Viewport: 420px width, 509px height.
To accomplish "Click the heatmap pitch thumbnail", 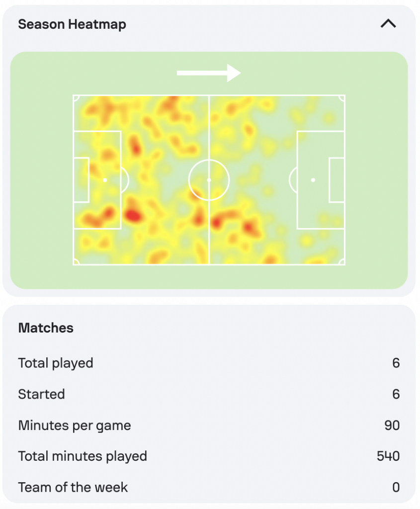I will [209, 180].
